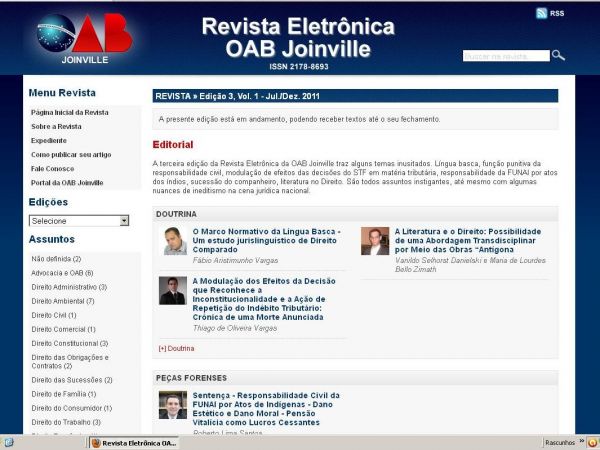
Task: Select subject 'Direito das Obrigações e Contratos (2)'
Action: tap(70, 362)
